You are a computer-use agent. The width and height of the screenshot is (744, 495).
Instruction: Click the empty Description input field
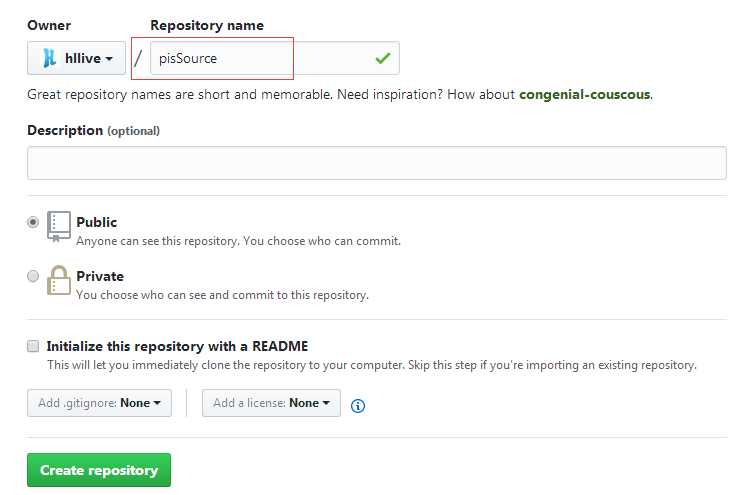377,163
